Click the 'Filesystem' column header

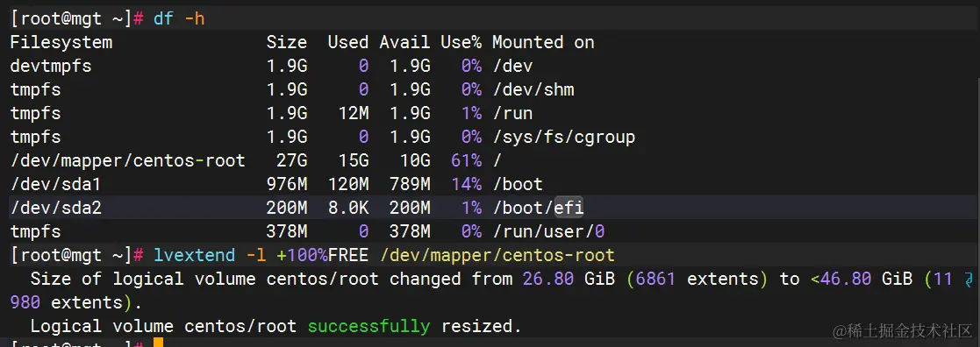(x=61, y=42)
